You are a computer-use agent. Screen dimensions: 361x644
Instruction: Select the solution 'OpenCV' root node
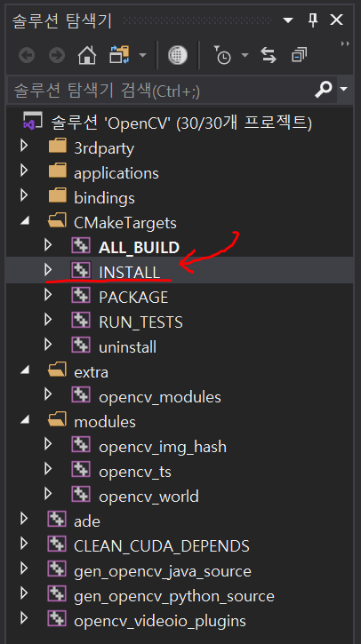coord(180,123)
